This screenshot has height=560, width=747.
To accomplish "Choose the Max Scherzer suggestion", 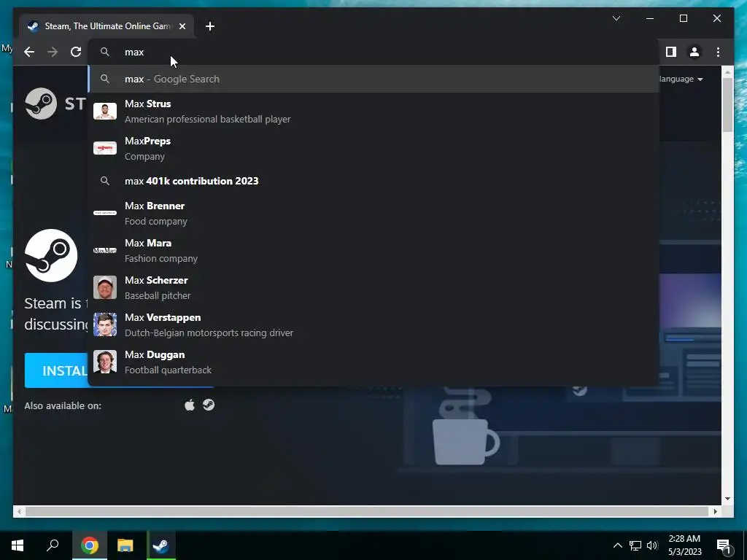I will [374, 287].
